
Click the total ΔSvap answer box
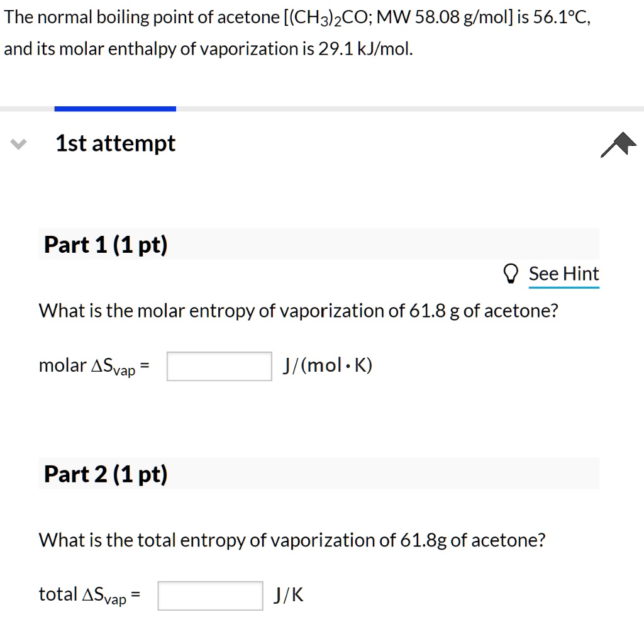[x=210, y=595]
